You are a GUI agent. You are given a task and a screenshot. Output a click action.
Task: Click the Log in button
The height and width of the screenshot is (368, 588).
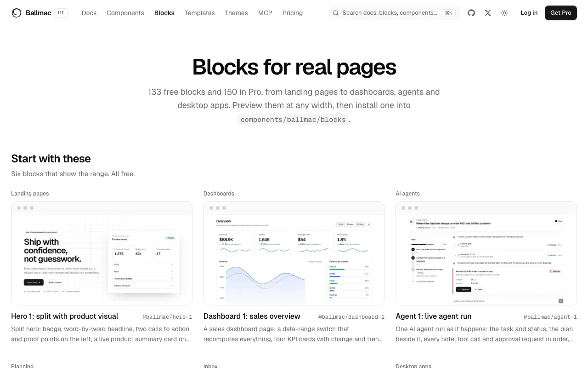tap(529, 13)
